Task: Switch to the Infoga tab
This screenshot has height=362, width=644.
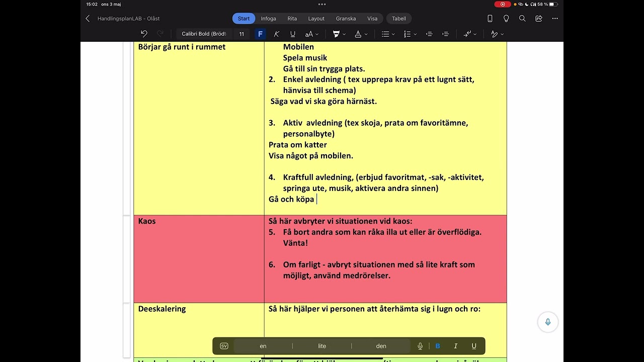Action: click(x=268, y=19)
